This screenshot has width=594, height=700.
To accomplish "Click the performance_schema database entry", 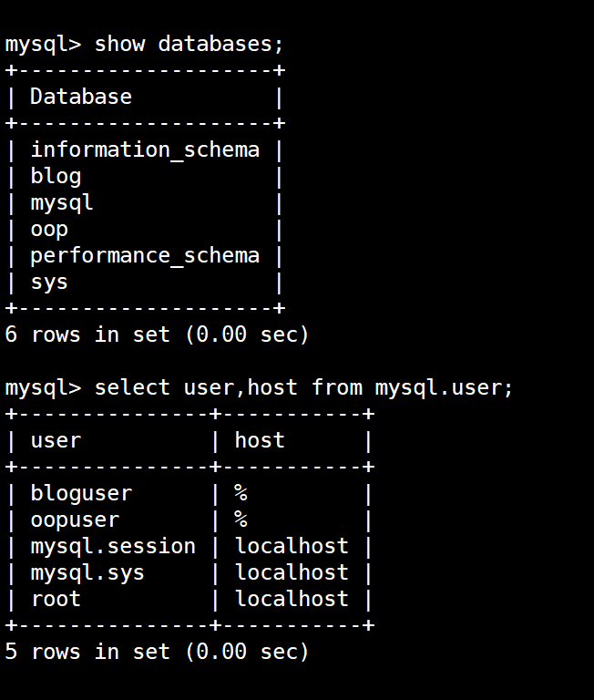I will coord(145,255).
